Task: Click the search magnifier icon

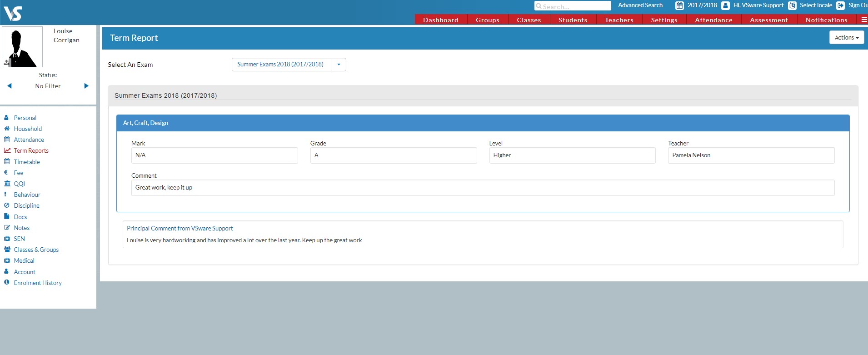Action: click(539, 6)
